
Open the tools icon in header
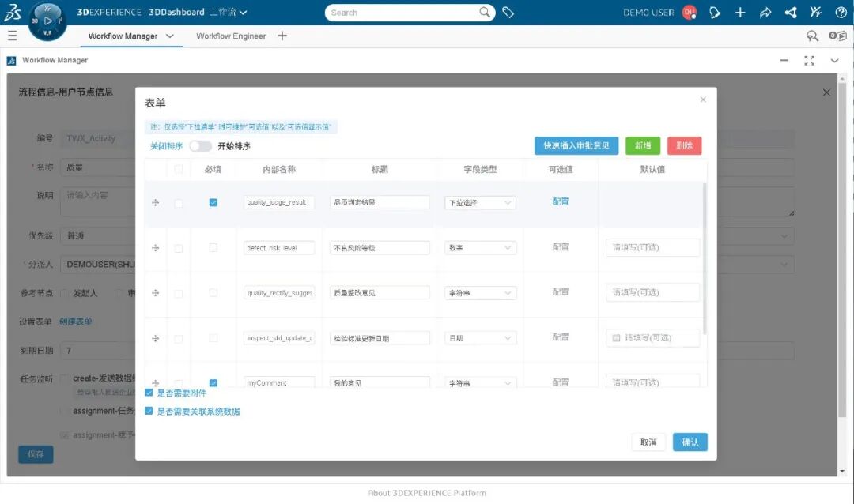(x=815, y=13)
